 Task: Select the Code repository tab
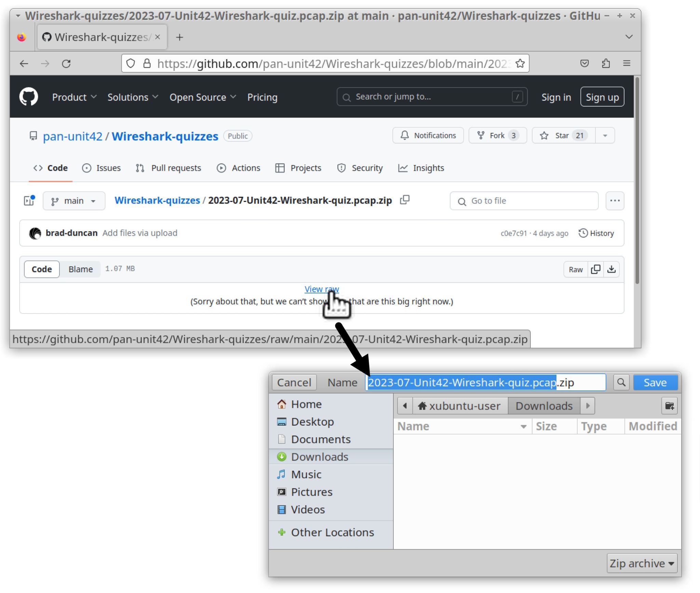click(x=50, y=168)
